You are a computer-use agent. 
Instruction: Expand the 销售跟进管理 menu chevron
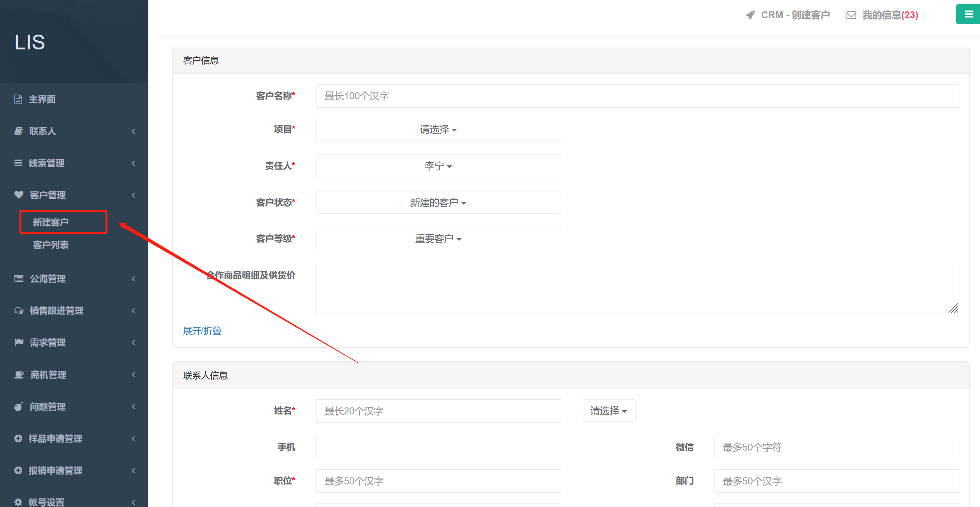134,311
